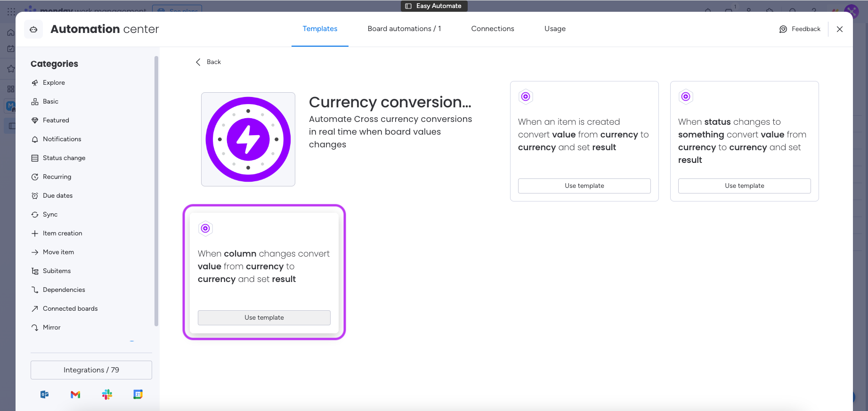Click the Feedback chat icon
Viewport: 868px width, 411px height.
(783, 29)
